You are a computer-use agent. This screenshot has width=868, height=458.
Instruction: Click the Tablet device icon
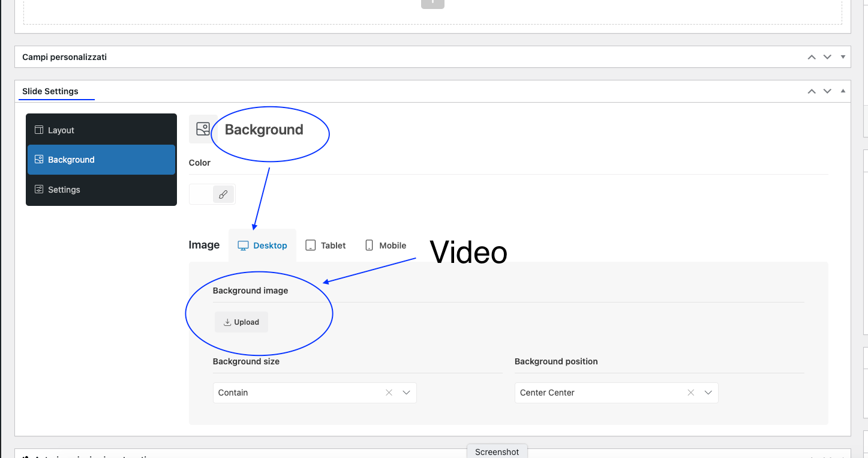point(311,246)
